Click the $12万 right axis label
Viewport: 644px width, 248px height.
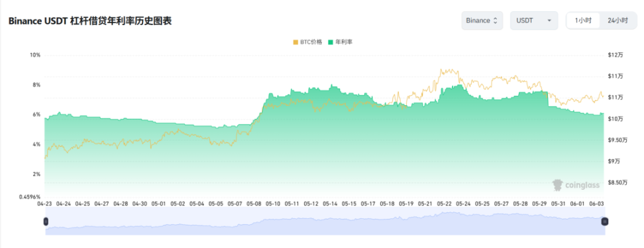[x=616, y=55]
